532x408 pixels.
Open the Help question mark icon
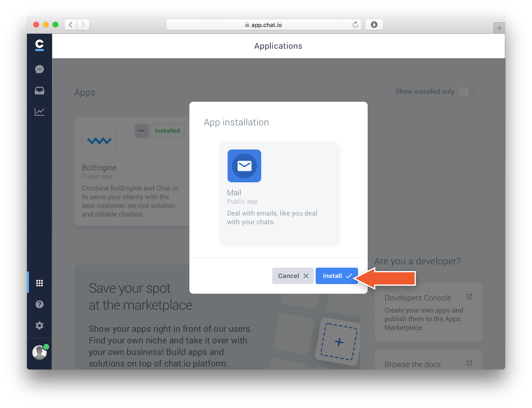point(39,304)
